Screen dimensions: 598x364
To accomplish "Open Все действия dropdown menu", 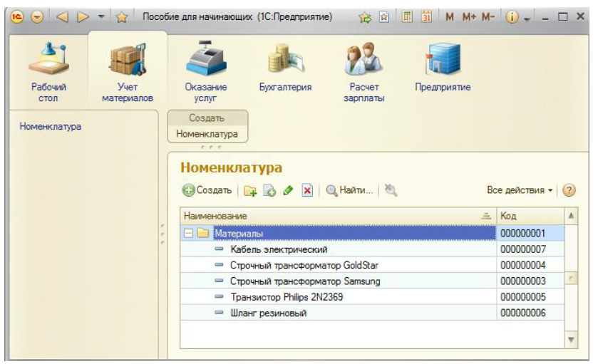I will tap(520, 190).
